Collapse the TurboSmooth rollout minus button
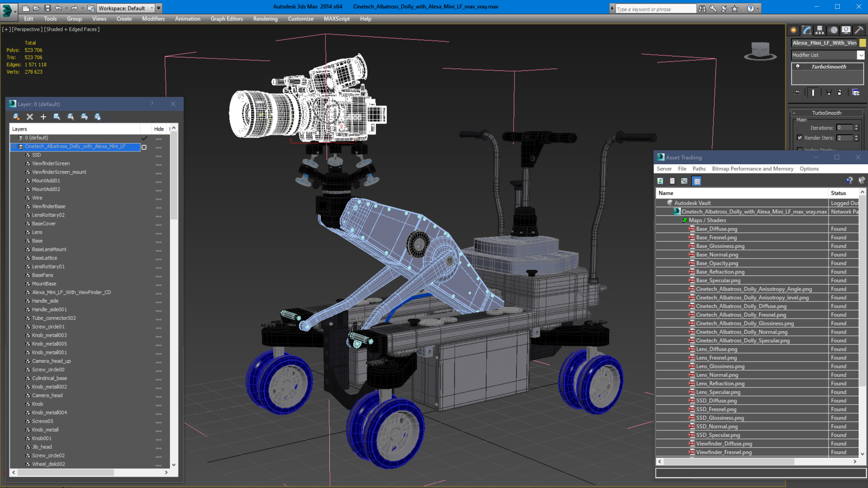This screenshot has width=868, height=488. (x=794, y=113)
